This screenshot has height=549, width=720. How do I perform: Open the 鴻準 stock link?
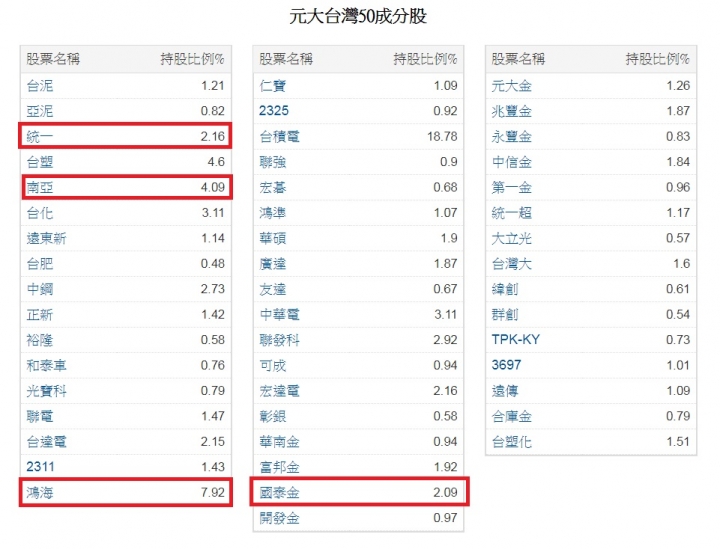pyautogui.click(x=273, y=213)
